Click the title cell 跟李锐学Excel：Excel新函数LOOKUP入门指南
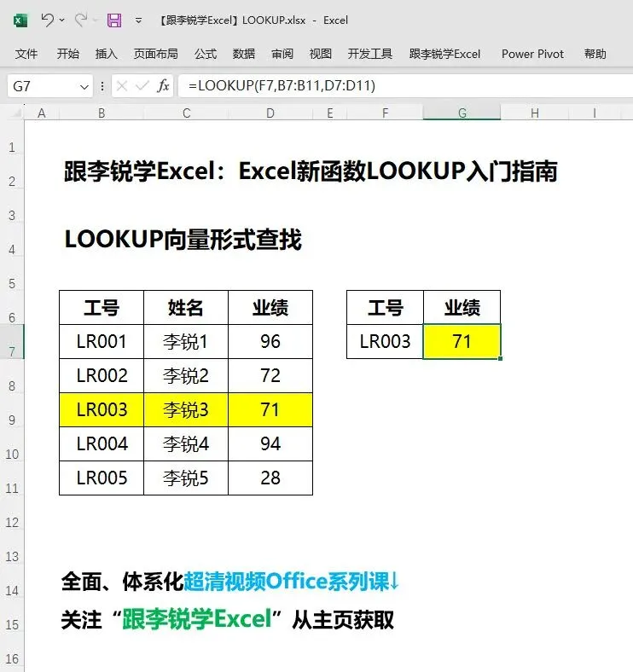The width and height of the screenshot is (633, 672). pos(311,171)
